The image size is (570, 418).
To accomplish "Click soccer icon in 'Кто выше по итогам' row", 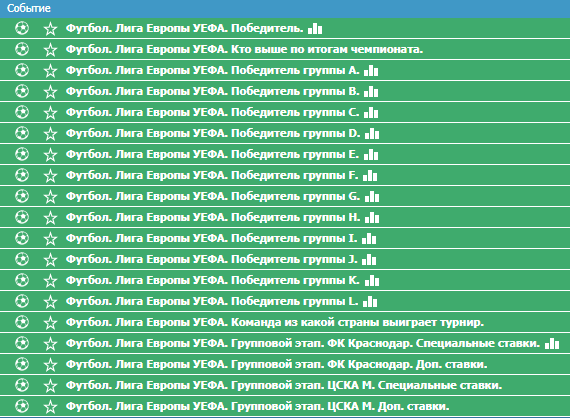I will tap(22, 49).
